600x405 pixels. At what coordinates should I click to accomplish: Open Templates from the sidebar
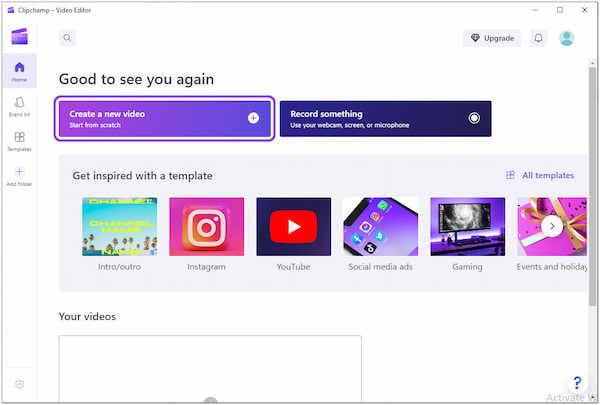click(x=19, y=141)
